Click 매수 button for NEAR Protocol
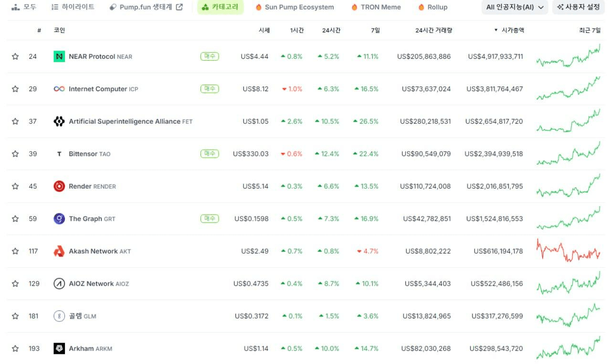The height and width of the screenshot is (364, 611). (210, 56)
